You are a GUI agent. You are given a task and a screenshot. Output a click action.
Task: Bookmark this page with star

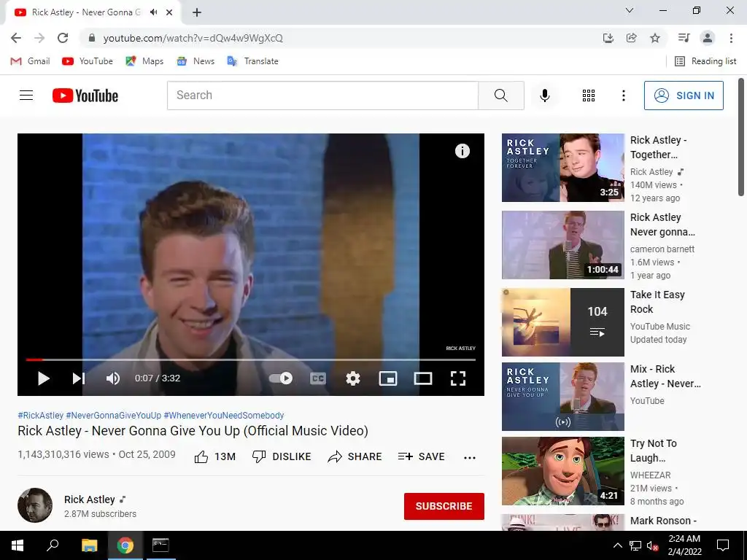pos(655,38)
